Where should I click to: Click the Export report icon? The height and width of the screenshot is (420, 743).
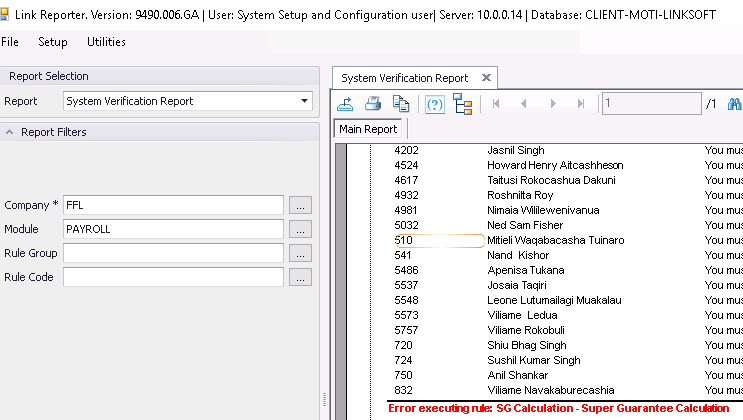coord(346,103)
